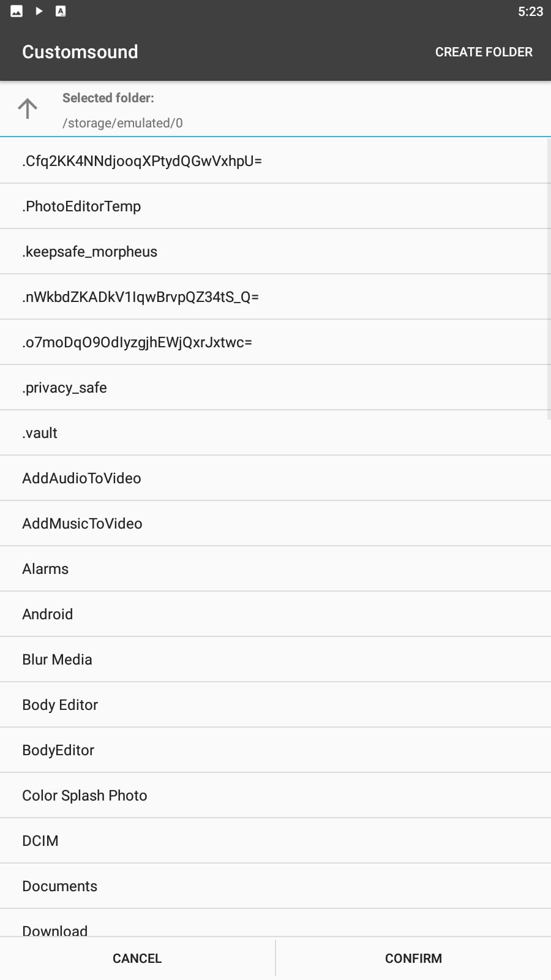
Task: Select the Blur Media folder
Action: [275, 660]
